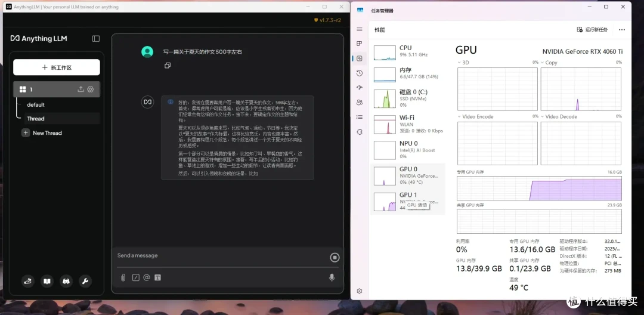Open Details page in Task Manager
644x315 pixels.
(x=360, y=117)
